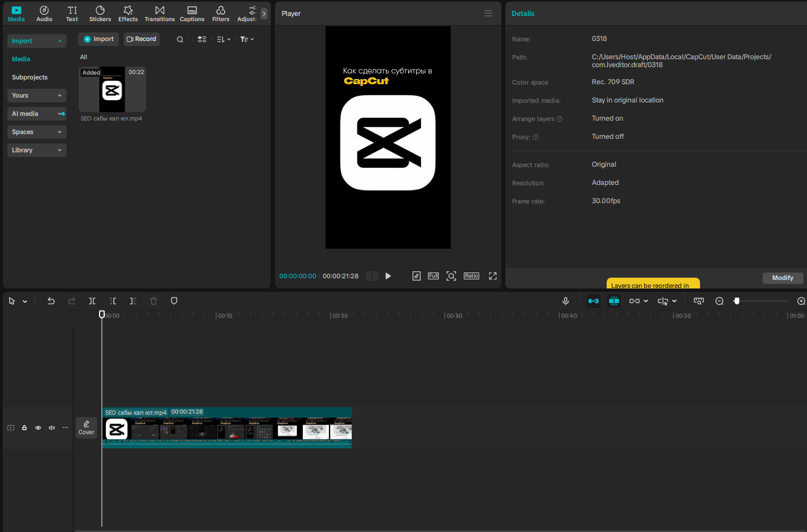Open the Audio tab
The image size is (807, 532).
[x=44, y=14]
